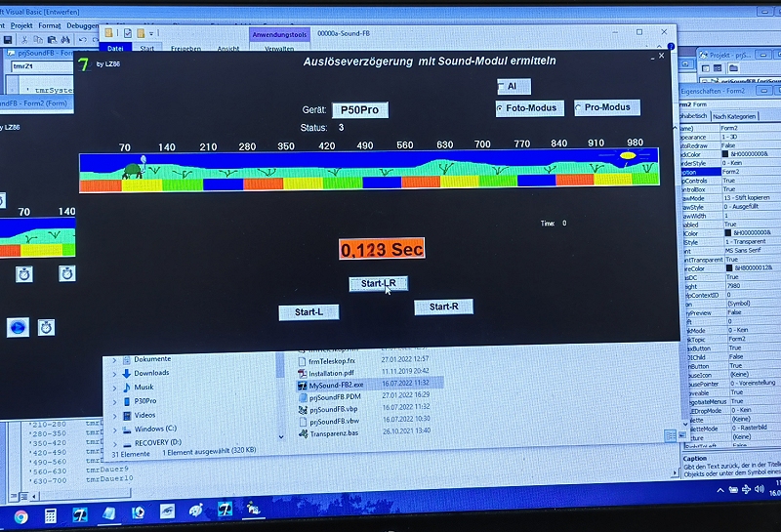Click the blue round icon on left form

click(x=17, y=327)
